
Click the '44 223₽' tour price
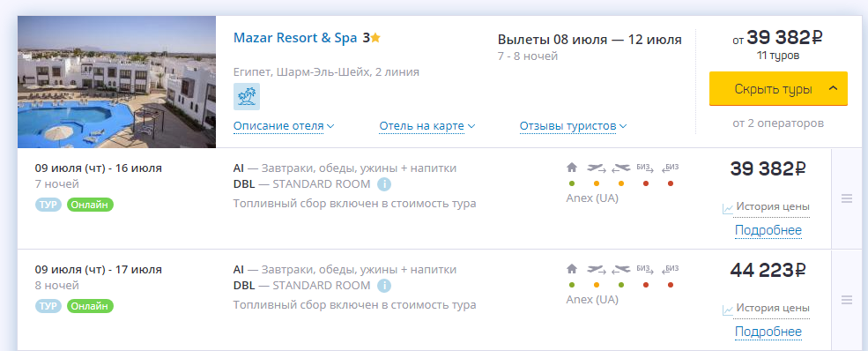pyautogui.click(x=768, y=270)
